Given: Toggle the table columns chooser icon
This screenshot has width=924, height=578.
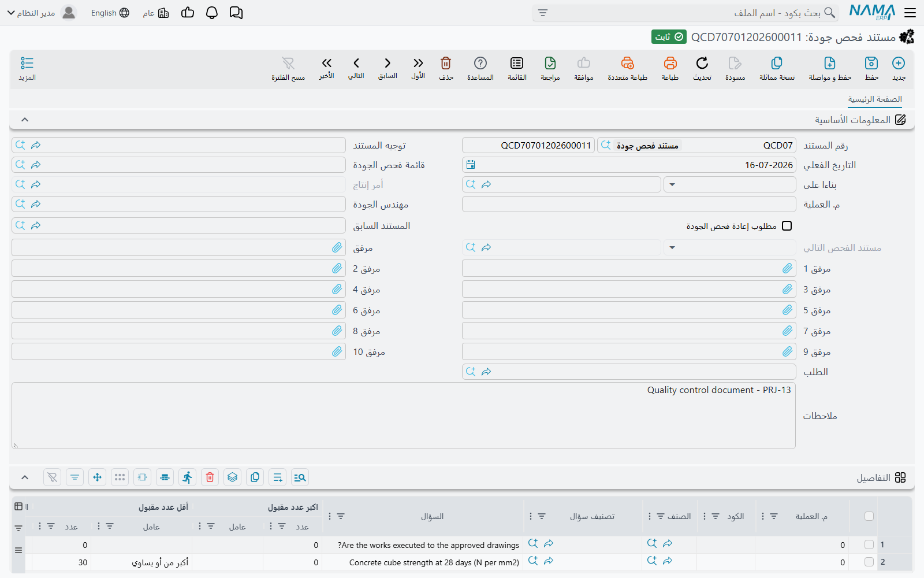Looking at the screenshot, I should click(18, 506).
